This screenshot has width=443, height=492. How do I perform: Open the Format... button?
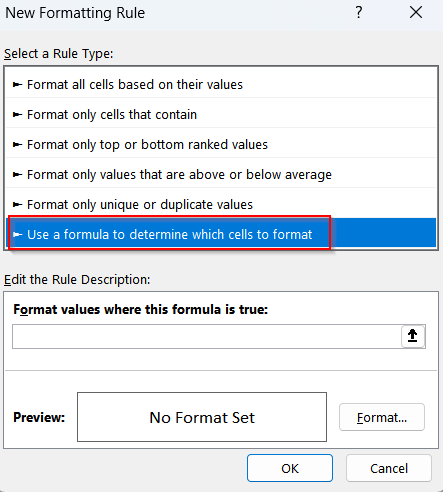pos(382,417)
